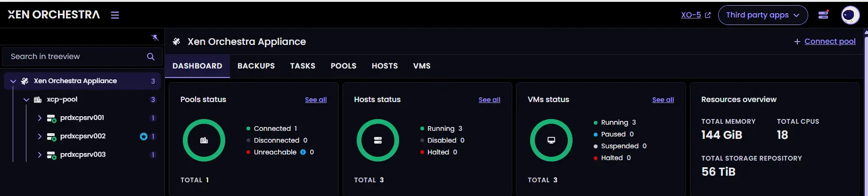The width and height of the screenshot is (868, 196).
Task: Click See all in Hosts status
Action: [x=489, y=100]
